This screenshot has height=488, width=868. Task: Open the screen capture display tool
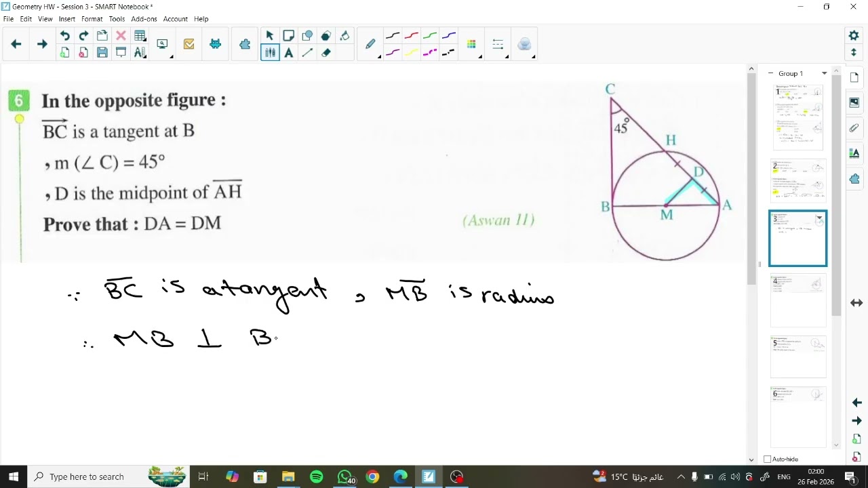tap(162, 44)
